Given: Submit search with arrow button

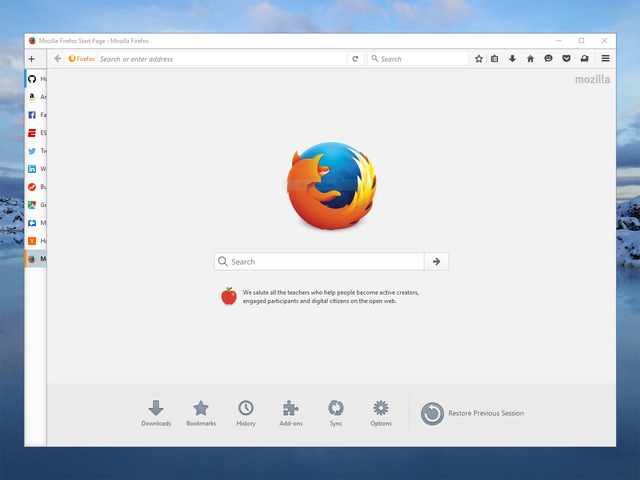Looking at the screenshot, I should pos(436,262).
